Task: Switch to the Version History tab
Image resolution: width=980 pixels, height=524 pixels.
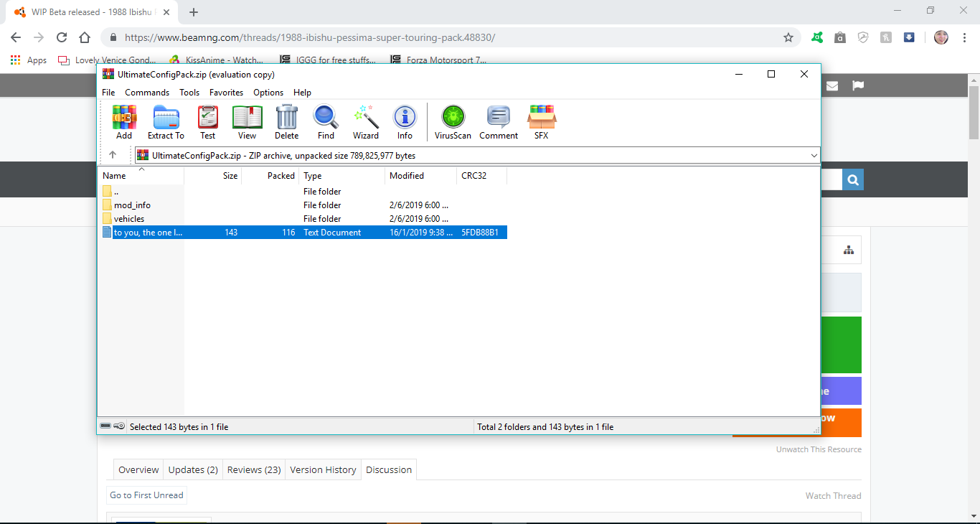Action: [x=323, y=469]
